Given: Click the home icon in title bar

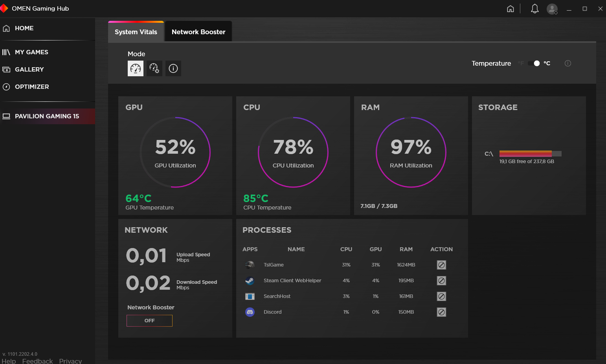Looking at the screenshot, I should (x=511, y=9).
